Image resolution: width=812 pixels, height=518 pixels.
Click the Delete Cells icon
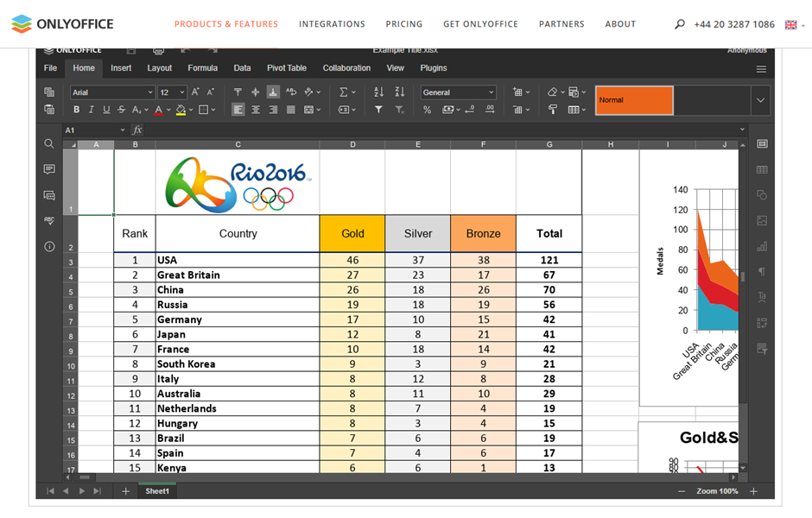tap(517, 109)
